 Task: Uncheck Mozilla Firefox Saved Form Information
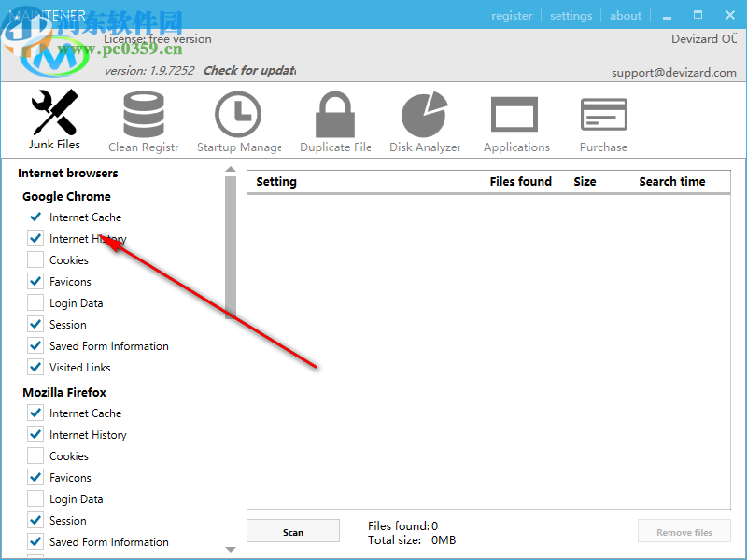[35, 541]
